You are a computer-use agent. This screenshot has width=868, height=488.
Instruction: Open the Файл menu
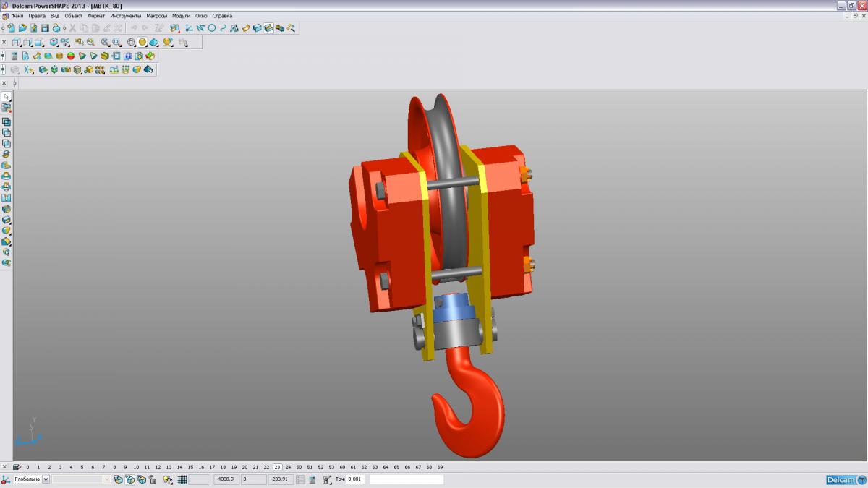(17, 15)
